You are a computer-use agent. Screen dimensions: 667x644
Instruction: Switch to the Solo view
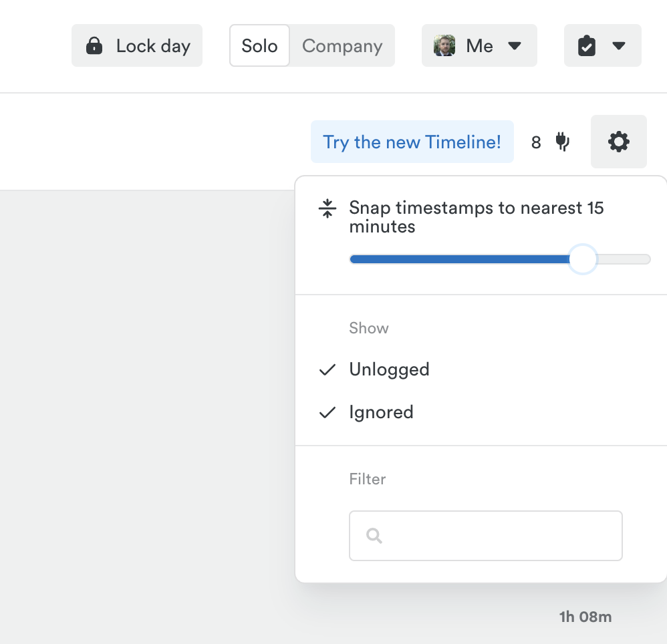click(259, 46)
